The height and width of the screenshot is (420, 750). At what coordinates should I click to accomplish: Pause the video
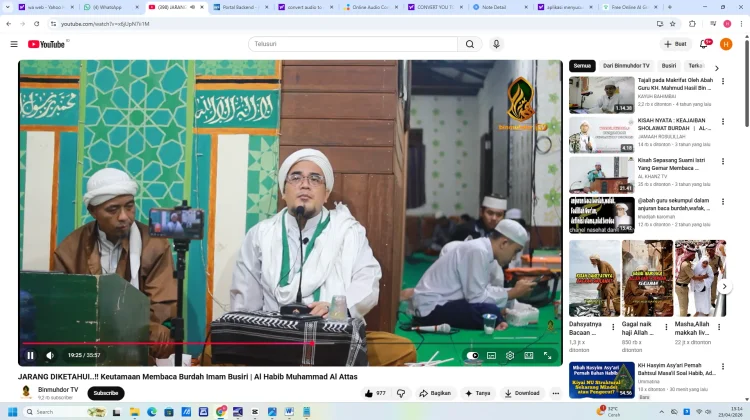coord(31,355)
